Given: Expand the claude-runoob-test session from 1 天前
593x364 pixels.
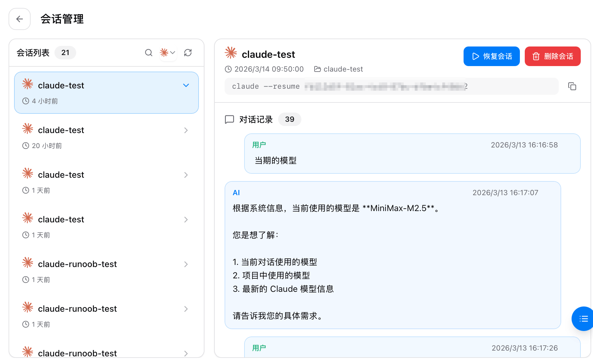Looking at the screenshot, I should coord(186,264).
